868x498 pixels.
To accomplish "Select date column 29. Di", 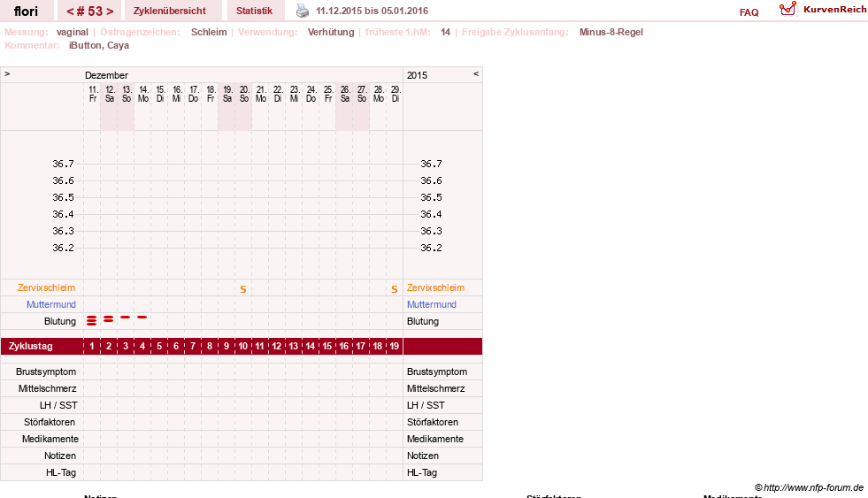I will pos(396,94).
